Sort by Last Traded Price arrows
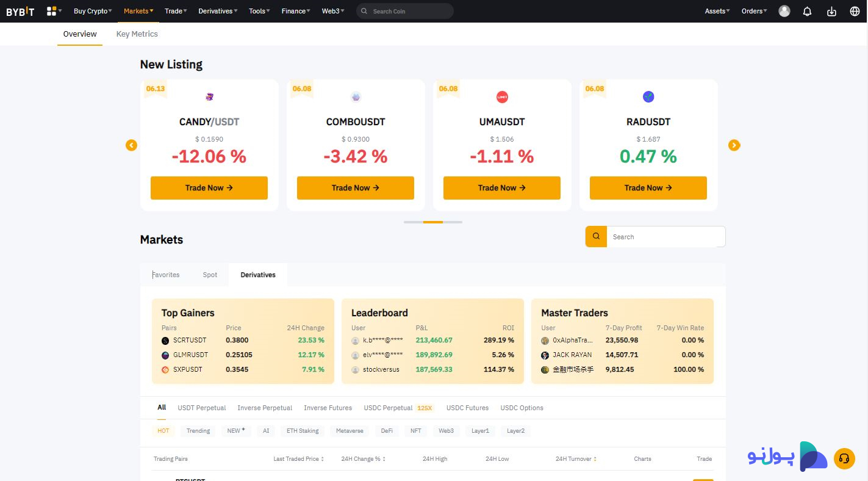 point(323,459)
